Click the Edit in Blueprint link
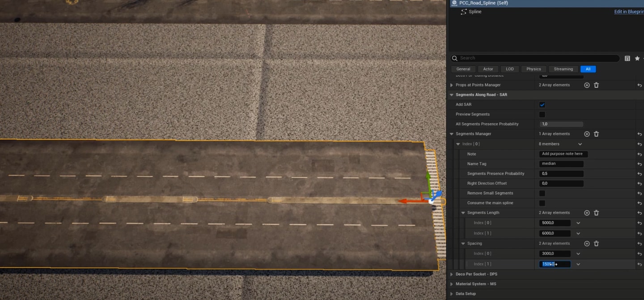This screenshot has height=300, width=644. pos(628,12)
